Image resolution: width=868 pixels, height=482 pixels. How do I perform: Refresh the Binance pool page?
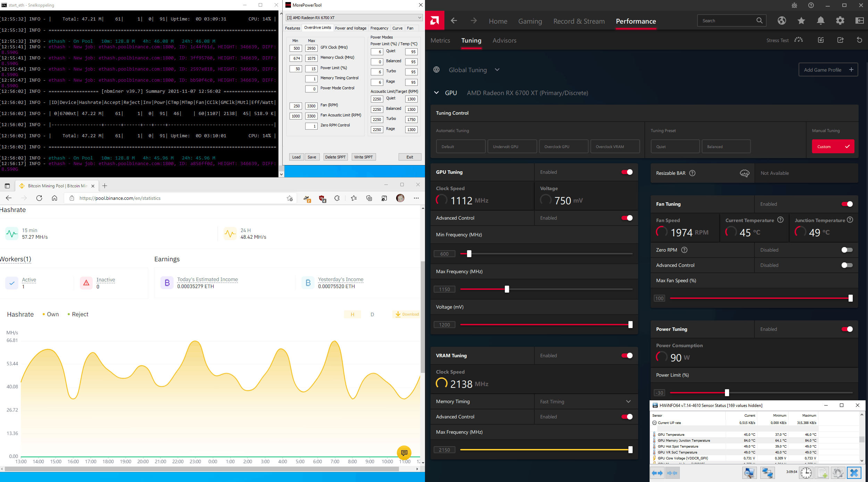tap(39, 198)
